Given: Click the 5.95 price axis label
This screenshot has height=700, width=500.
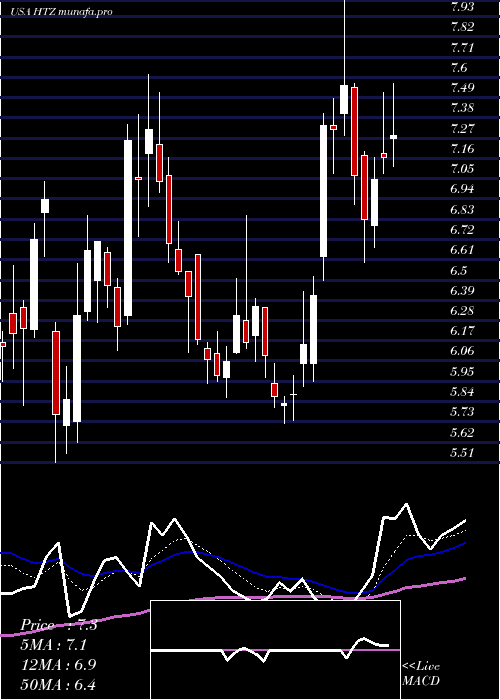Looking at the screenshot, I should click(463, 371).
